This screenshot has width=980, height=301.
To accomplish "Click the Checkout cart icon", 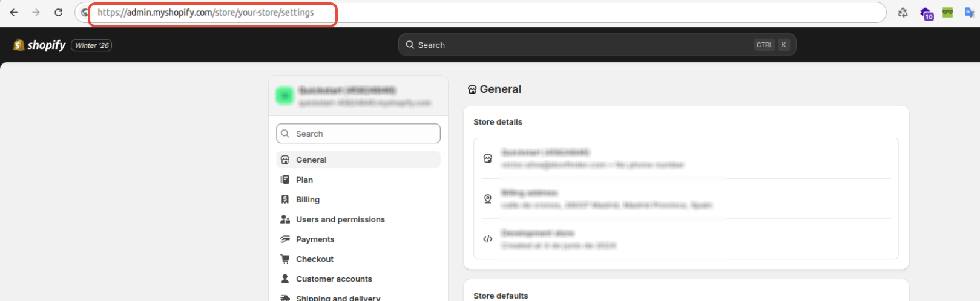I will (285, 259).
